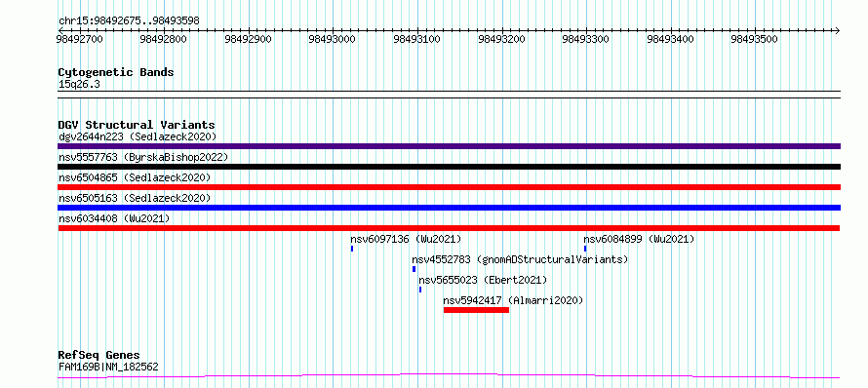This screenshot has height=388, width=868.
Task: Open nsv5557763 (ByrskaBishop2022) label
Action: coord(143,157)
